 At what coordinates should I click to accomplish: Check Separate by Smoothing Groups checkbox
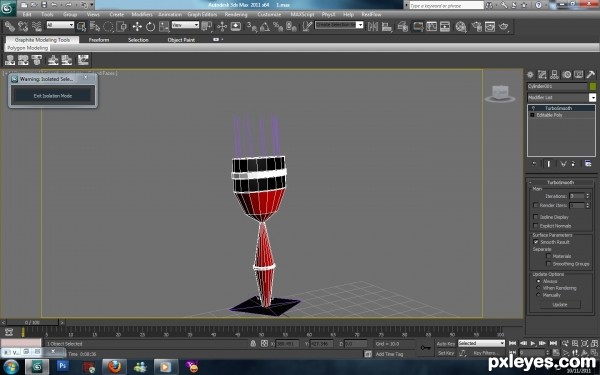[548, 264]
